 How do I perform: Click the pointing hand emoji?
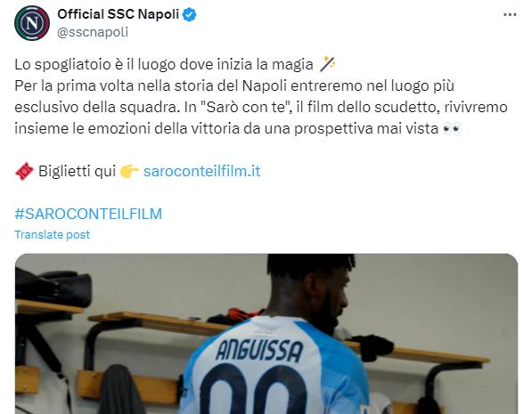pos(129,171)
